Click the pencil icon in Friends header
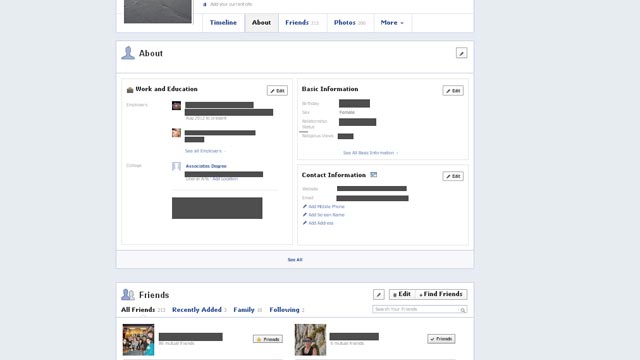 pos(378,294)
